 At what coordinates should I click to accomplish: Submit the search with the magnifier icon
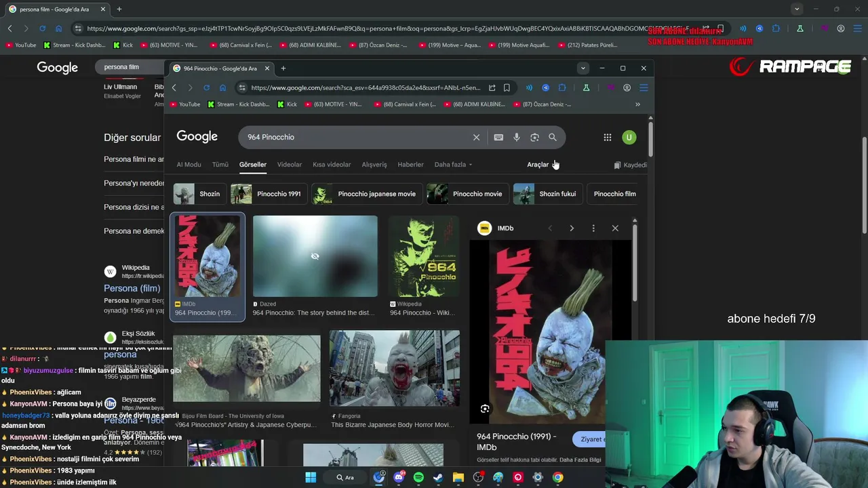tap(553, 138)
